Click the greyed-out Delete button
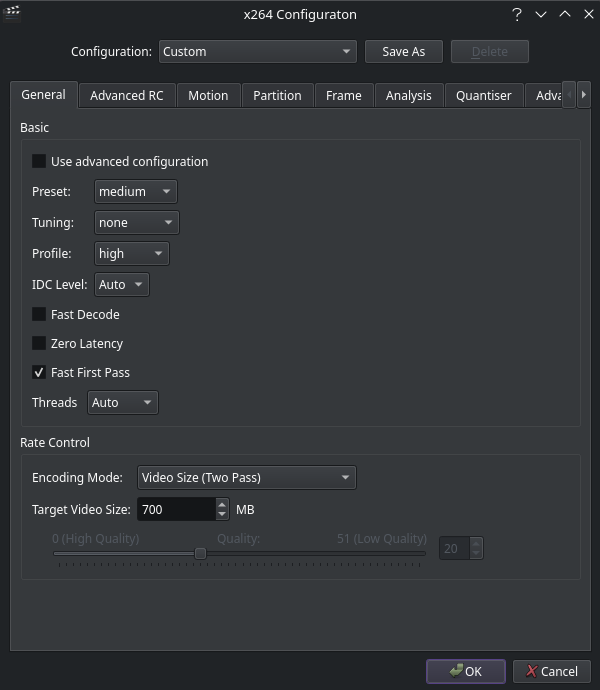Image resolution: width=600 pixels, height=690 pixels. tap(490, 51)
